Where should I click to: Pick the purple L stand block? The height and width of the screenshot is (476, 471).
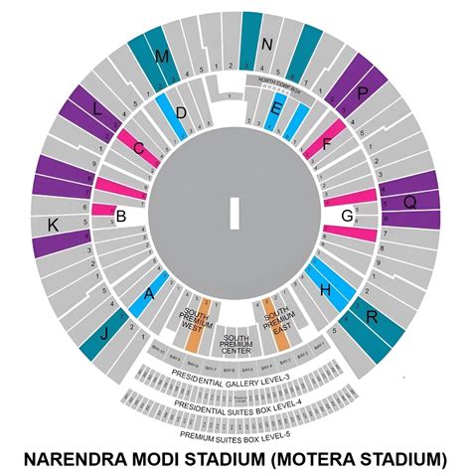point(91,113)
